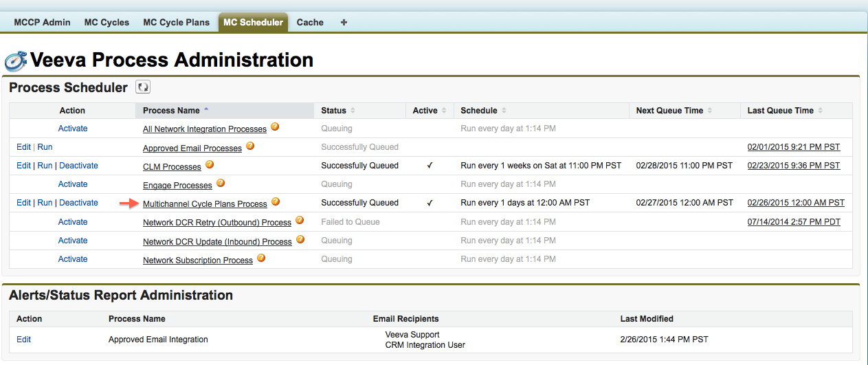Click help icon for All Network Integration Processes
Viewport: 868px width, 365px height.
click(275, 127)
